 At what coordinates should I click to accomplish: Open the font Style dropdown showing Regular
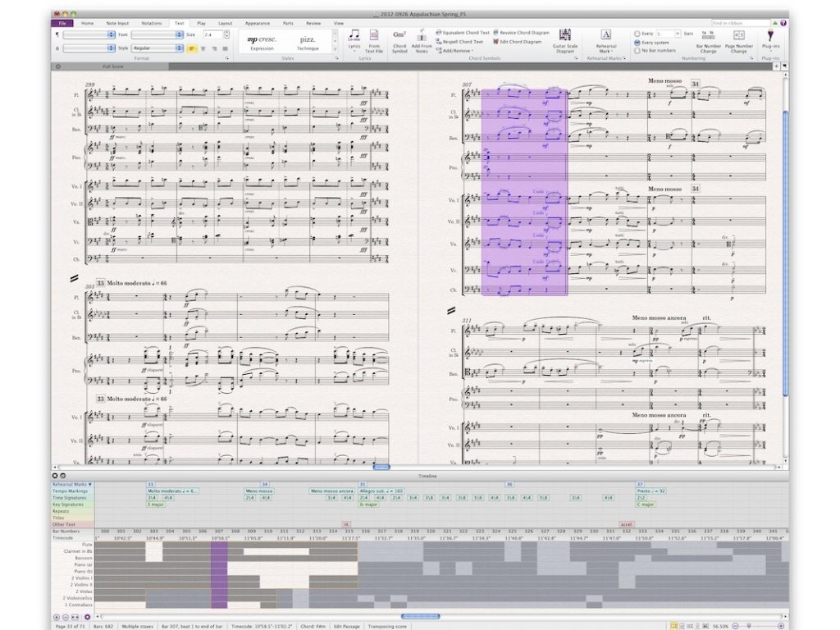point(157,48)
